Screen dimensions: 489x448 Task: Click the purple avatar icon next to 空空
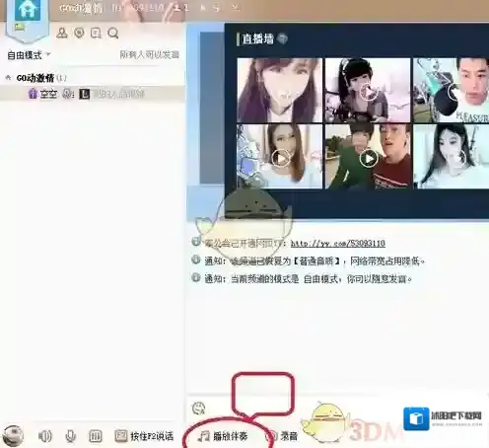pyautogui.click(x=33, y=94)
